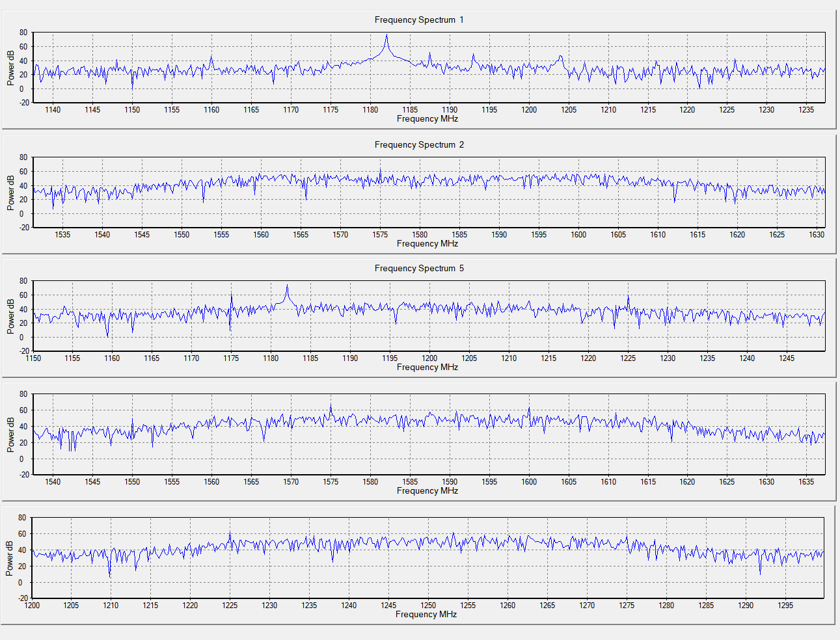Click the Frequency MHz label under the bottom plot
Viewport: 840px width, 640px height.
tap(426, 614)
